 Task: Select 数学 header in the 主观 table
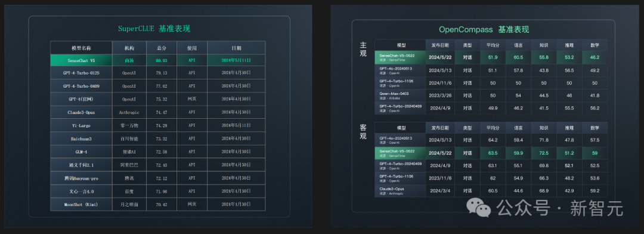[x=595, y=45]
